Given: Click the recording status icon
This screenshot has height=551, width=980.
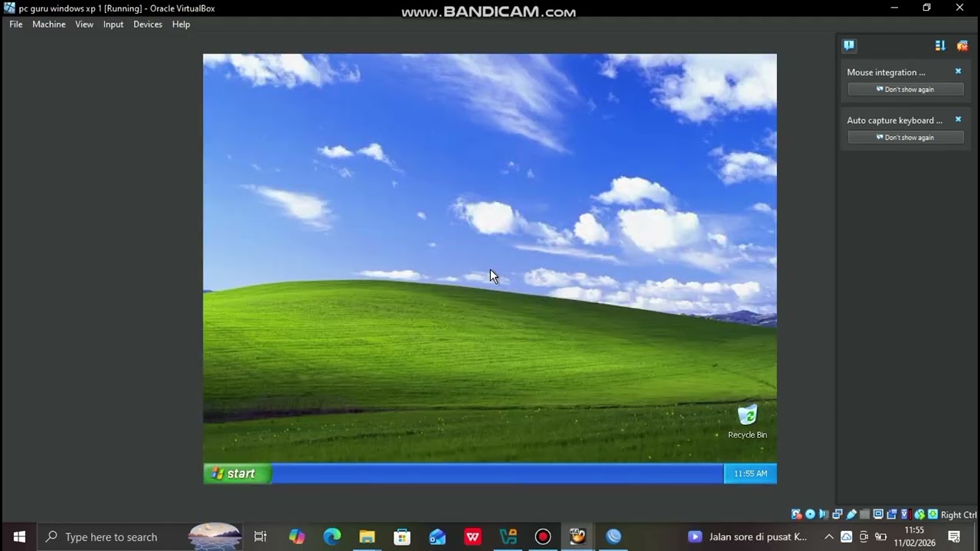Looking at the screenshot, I should coord(892,514).
